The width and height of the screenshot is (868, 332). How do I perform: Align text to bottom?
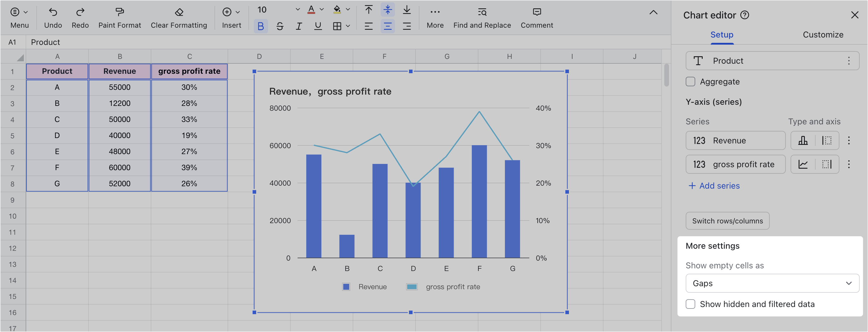[407, 10]
